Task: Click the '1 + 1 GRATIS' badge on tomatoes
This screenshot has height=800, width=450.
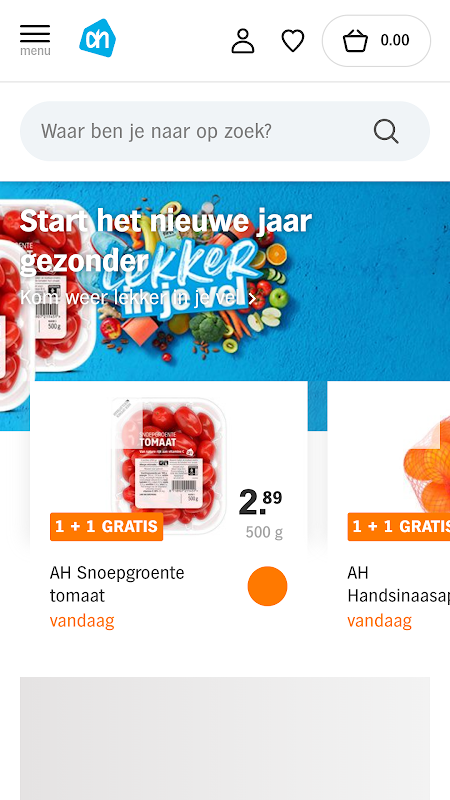Action: 107,527
